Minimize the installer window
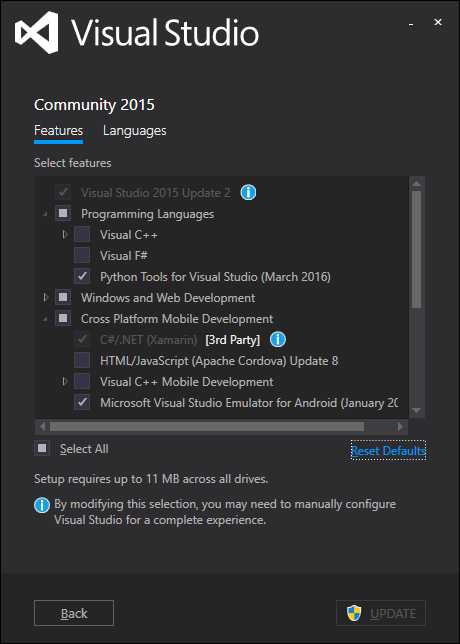The height and width of the screenshot is (644, 460). [411, 25]
